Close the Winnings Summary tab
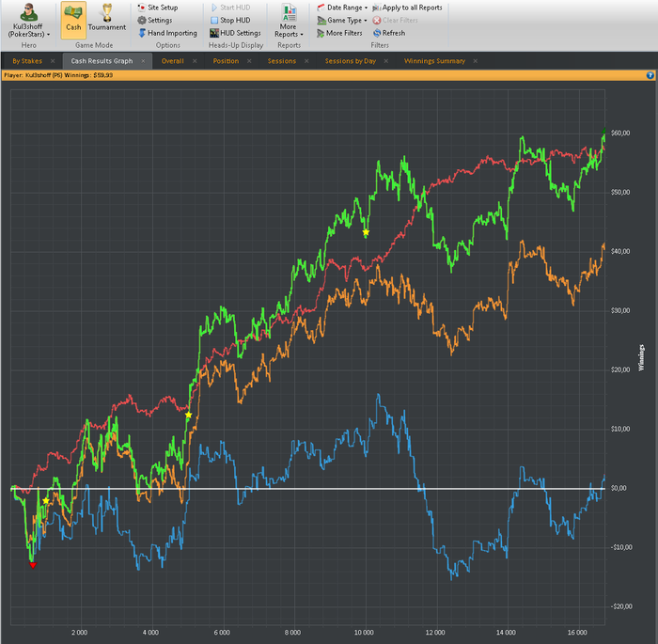The width and height of the screenshot is (658, 644). click(476, 61)
